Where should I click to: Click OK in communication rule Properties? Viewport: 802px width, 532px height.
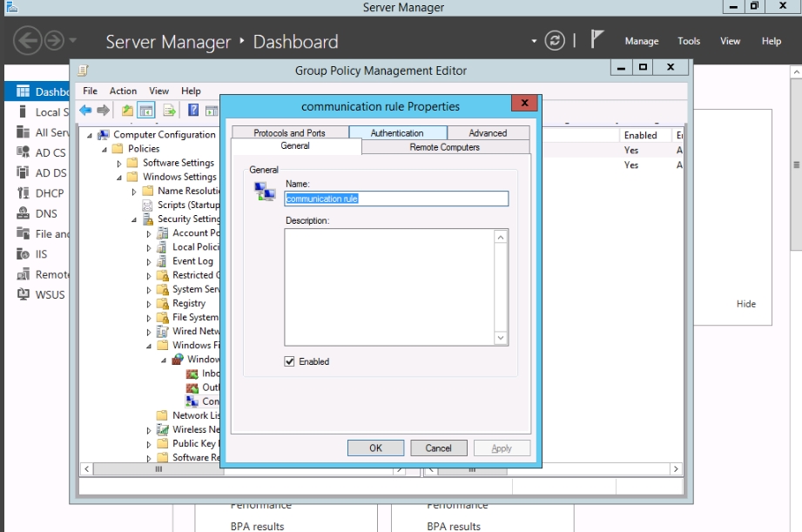pos(375,448)
